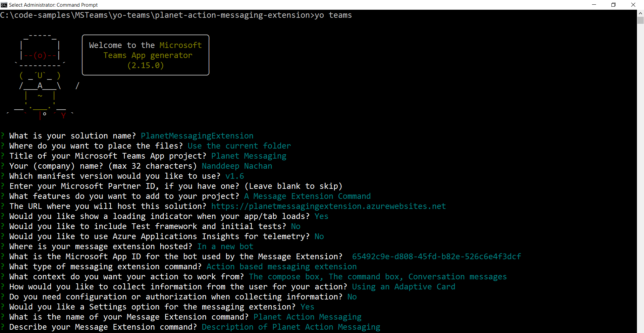644x333 pixels.
Task: Click 'Description of Planet Action Messaging' text
Action: pyautogui.click(x=291, y=327)
